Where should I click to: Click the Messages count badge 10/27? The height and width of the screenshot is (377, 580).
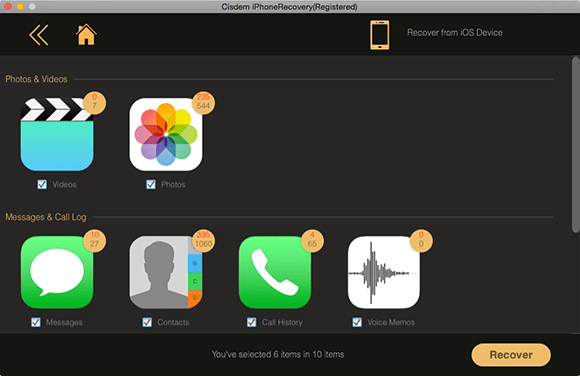pos(94,240)
